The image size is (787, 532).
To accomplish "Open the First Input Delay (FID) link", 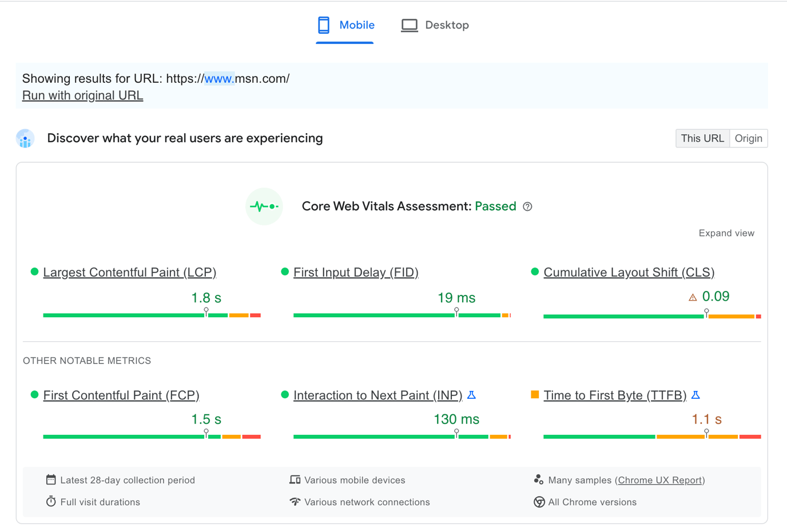I will click(356, 273).
